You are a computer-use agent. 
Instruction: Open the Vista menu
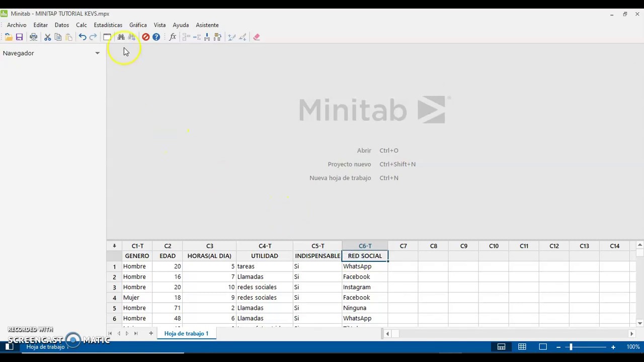(x=159, y=25)
